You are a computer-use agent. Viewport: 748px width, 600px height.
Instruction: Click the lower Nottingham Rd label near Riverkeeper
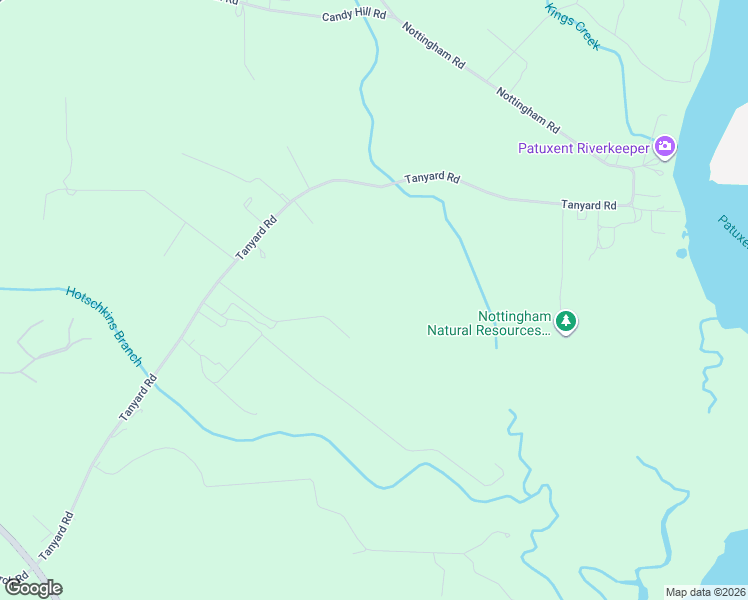[x=528, y=110]
